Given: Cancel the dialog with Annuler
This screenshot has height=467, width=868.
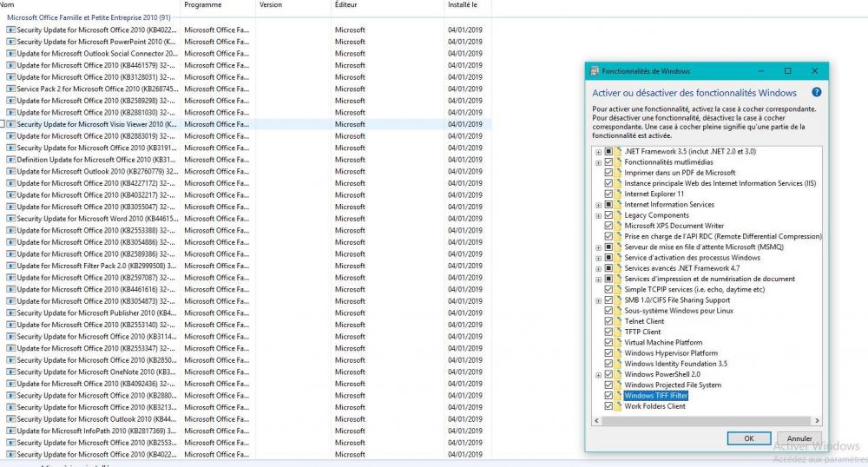Looking at the screenshot, I should 799,438.
